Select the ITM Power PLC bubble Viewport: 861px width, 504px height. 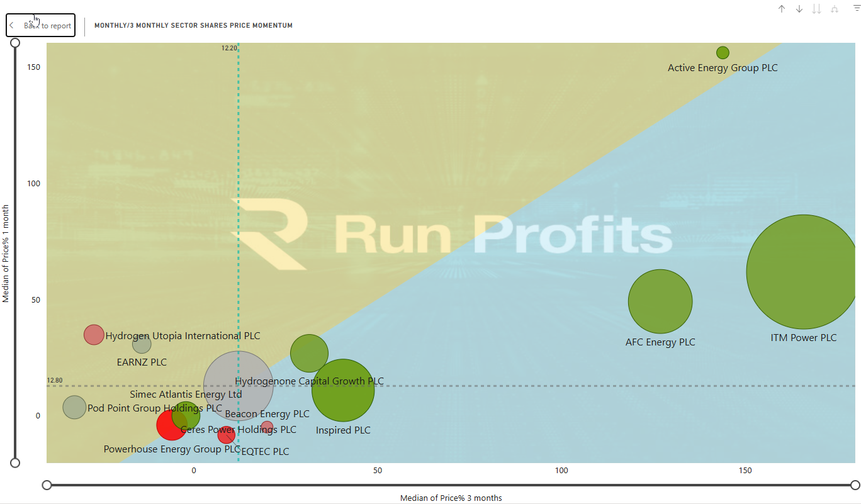pyautogui.click(x=802, y=272)
